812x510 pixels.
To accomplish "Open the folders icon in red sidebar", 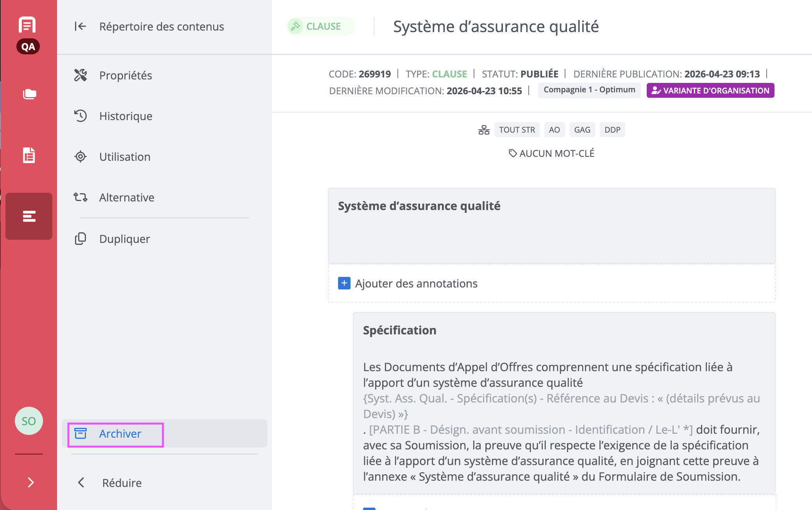I will tap(29, 94).
